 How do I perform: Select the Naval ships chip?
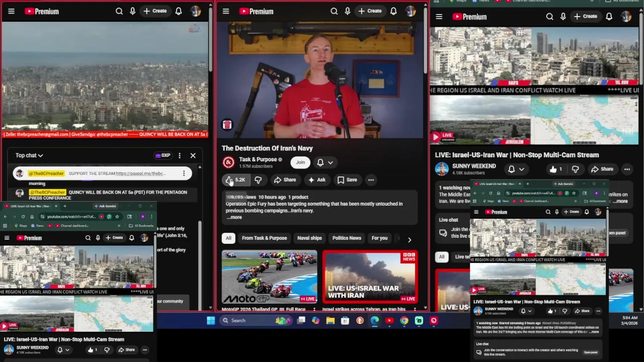point(309,238)
